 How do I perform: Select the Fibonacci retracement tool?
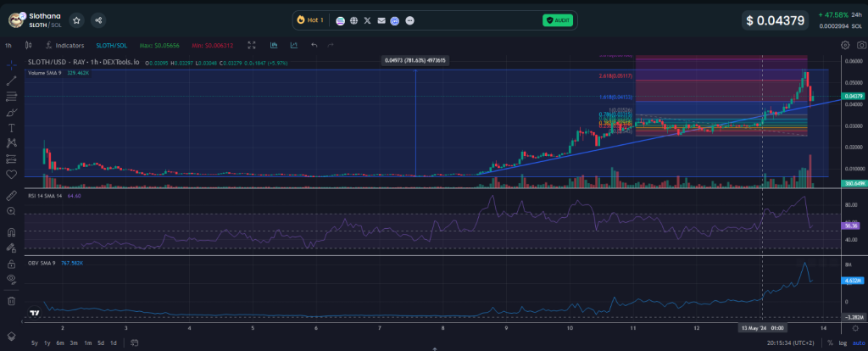[x=11, y=97]
